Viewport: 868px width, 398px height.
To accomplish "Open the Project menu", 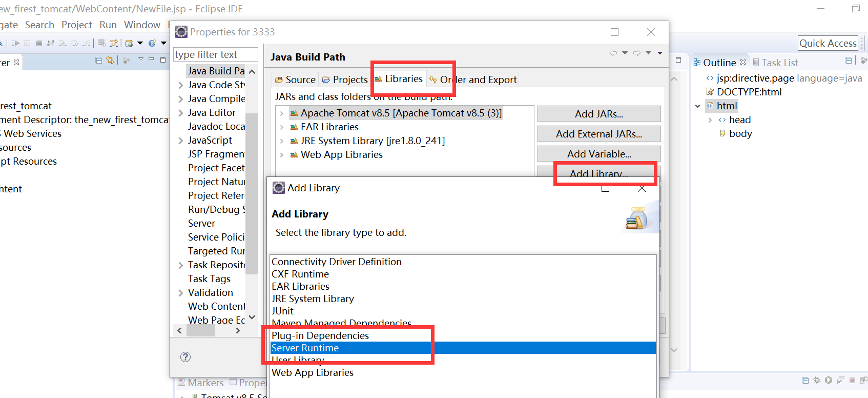I will pyautogui.click(x=77, y=25).
